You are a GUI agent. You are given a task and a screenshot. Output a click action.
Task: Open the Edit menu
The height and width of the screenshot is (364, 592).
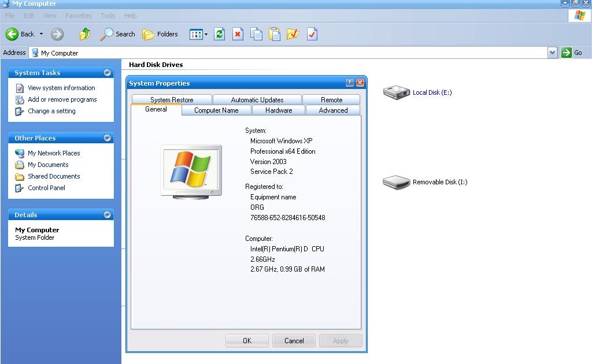(29, 16)
